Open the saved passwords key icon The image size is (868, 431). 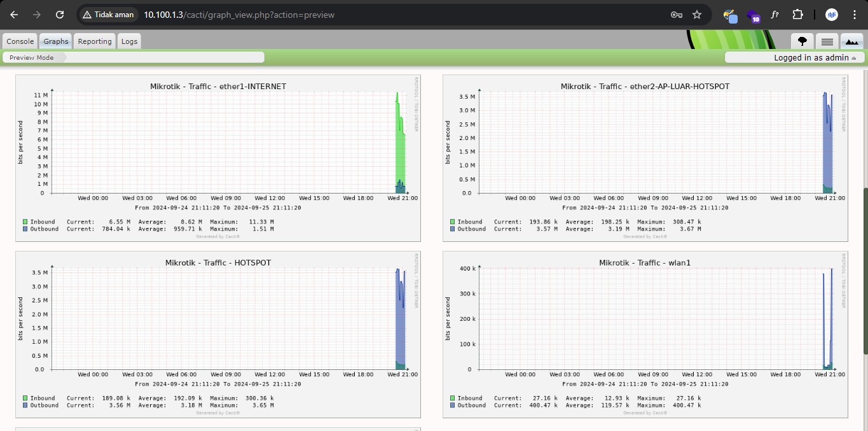677,15
